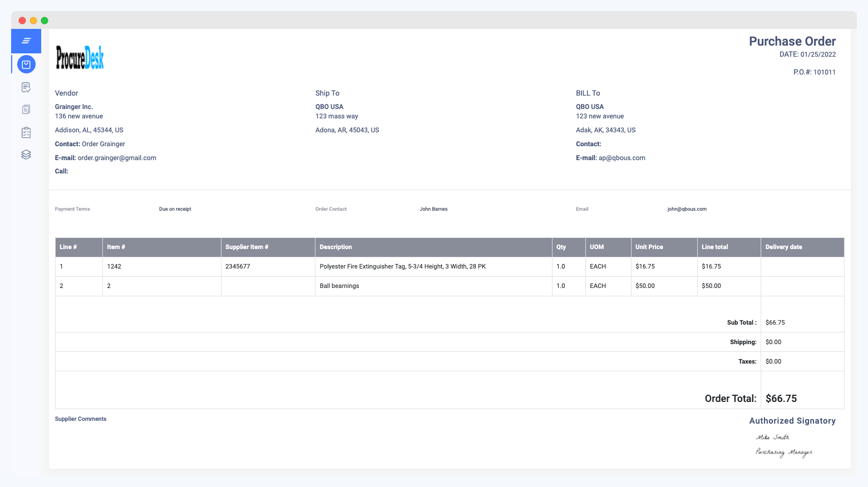The height and width of the screenshot is (487, 868).
Task: Select the clipboard checklist icon
Action: (26, 132)
